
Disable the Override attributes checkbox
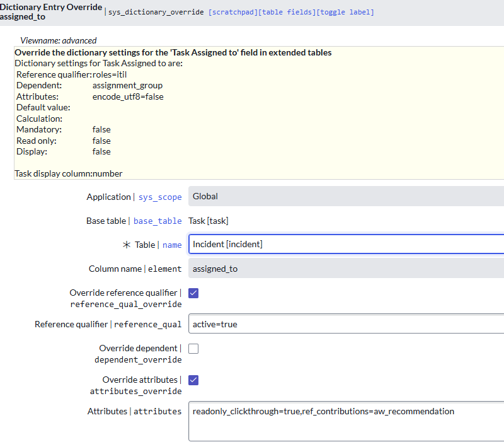tap(193, 380)
